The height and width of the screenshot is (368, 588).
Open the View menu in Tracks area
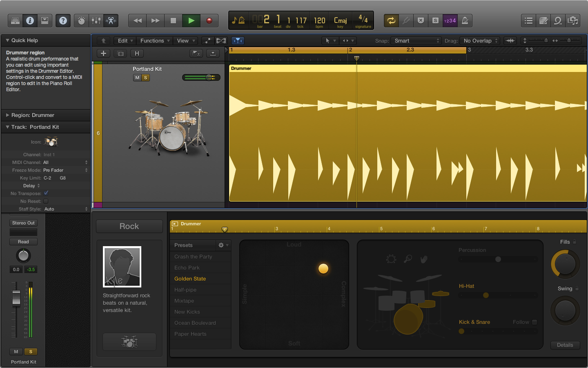point(186,40)
